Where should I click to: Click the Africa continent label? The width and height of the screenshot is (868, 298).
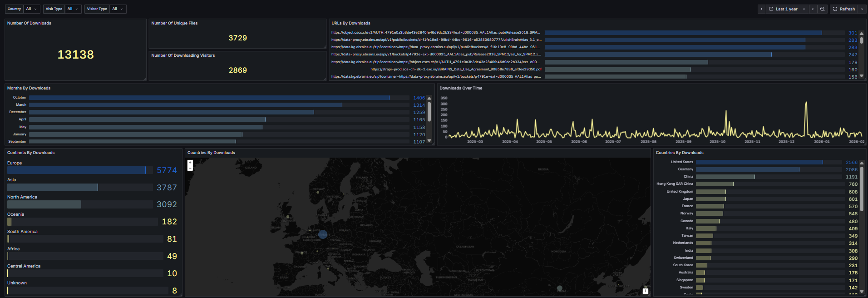[14, 249]
